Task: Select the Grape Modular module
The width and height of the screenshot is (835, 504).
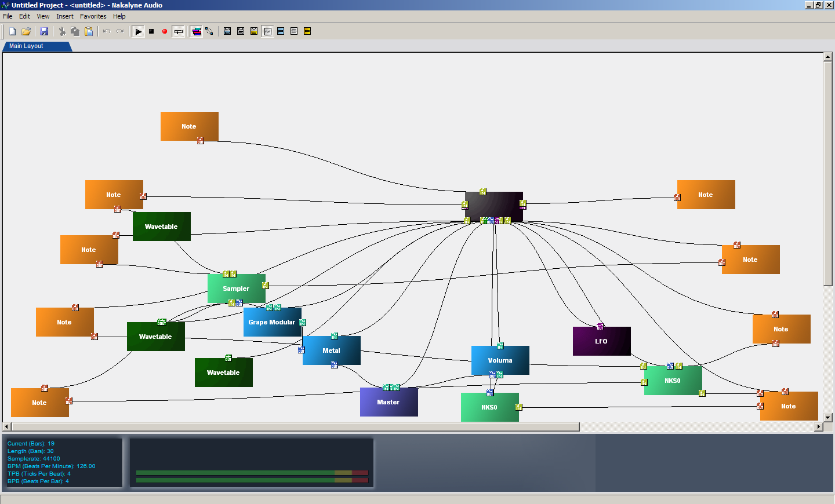Action: pyautogui.click(x=272, y=322)
